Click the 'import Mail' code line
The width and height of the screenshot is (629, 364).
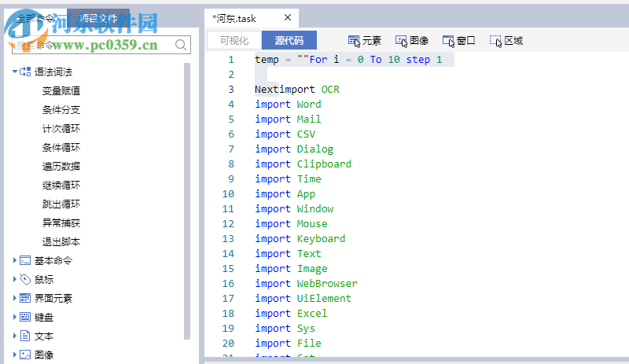(288, 119)
